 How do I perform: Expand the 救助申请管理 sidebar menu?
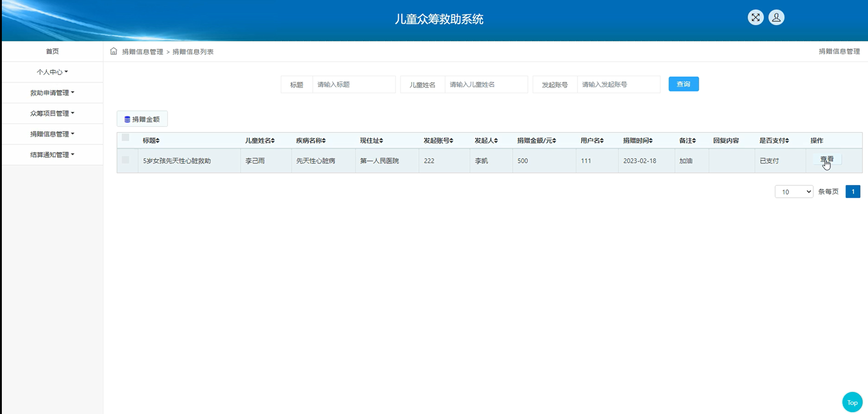(x=52, y=93)
